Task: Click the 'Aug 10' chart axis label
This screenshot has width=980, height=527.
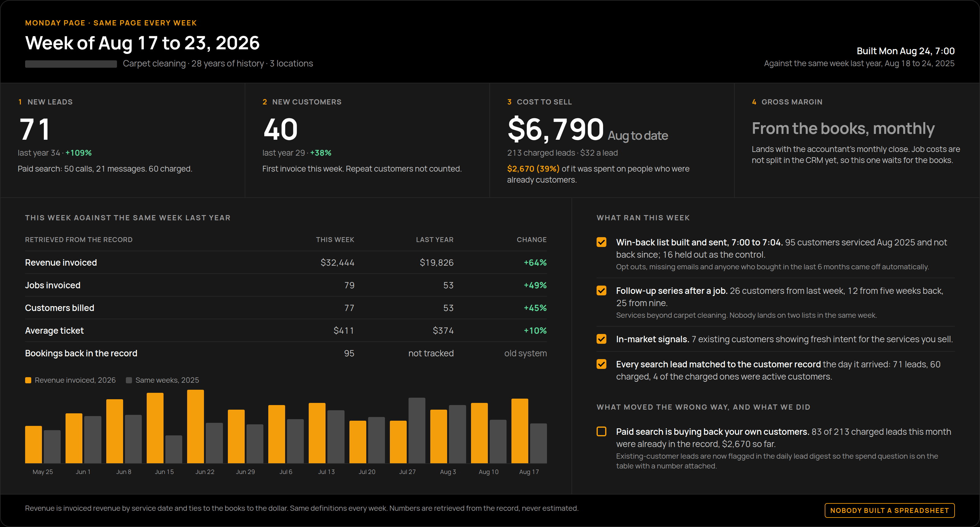Action: click(x=488, y=472)
